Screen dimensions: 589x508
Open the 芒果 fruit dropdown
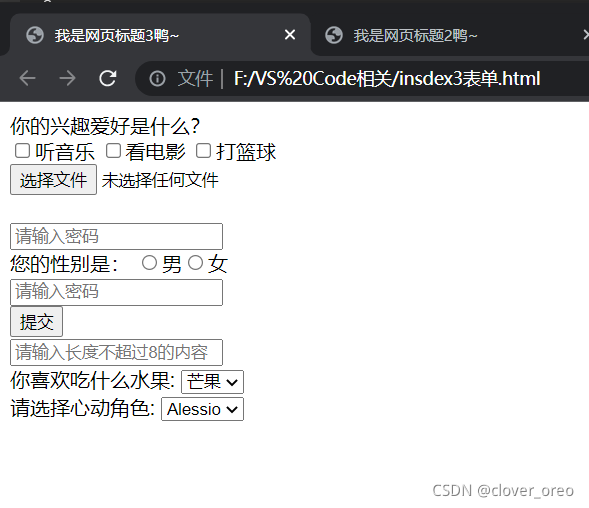coord(212,382)
